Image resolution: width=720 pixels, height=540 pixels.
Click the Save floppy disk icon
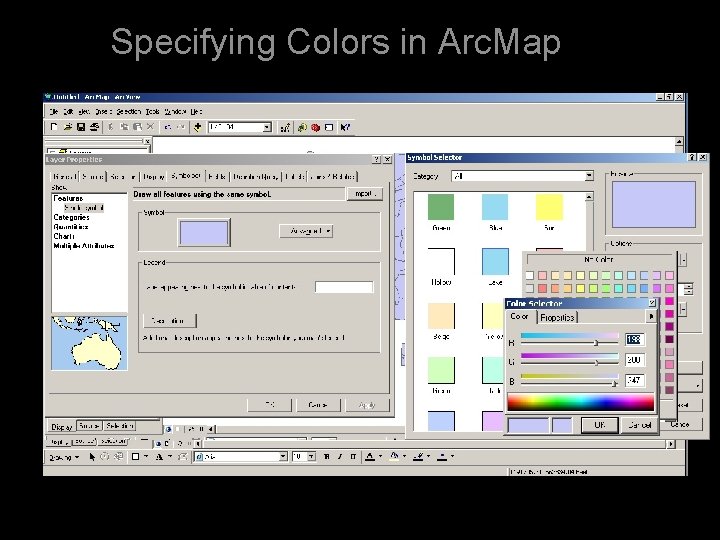pyautogui.click(x=81, y=127)
